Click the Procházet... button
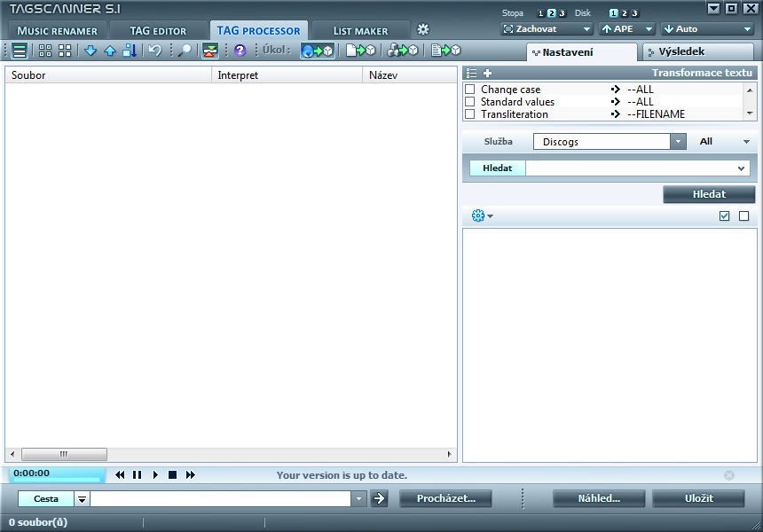 click(444, 498)
